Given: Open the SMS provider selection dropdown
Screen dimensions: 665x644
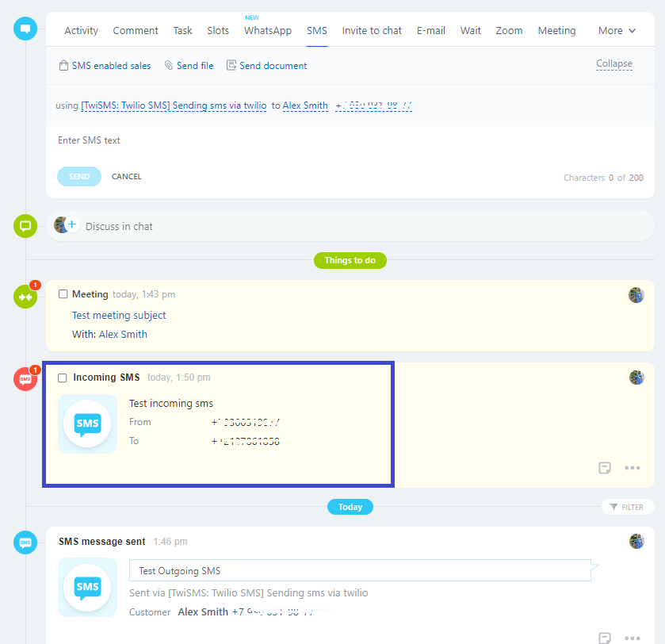Looking at the screenshot, I should coord(173,105).
